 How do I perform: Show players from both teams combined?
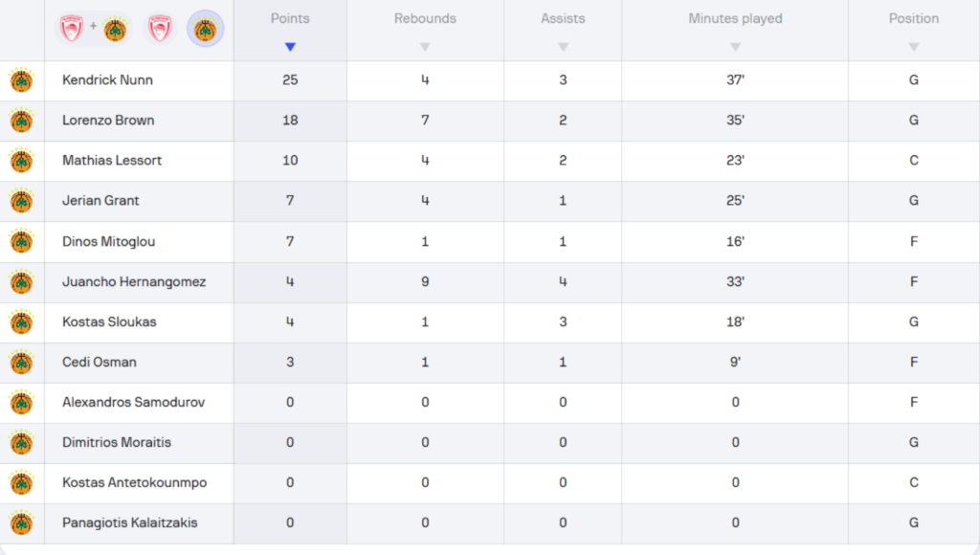[x=94, y=30]
